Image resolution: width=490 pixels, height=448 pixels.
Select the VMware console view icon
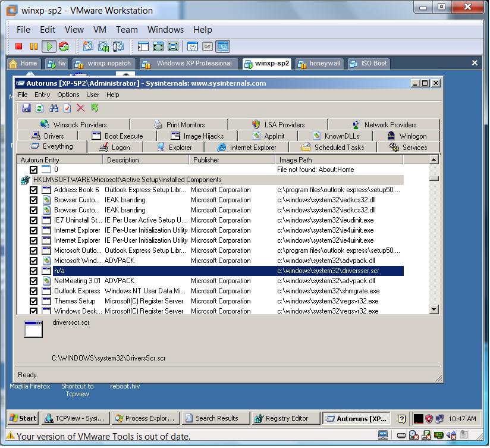coord(222,46)
